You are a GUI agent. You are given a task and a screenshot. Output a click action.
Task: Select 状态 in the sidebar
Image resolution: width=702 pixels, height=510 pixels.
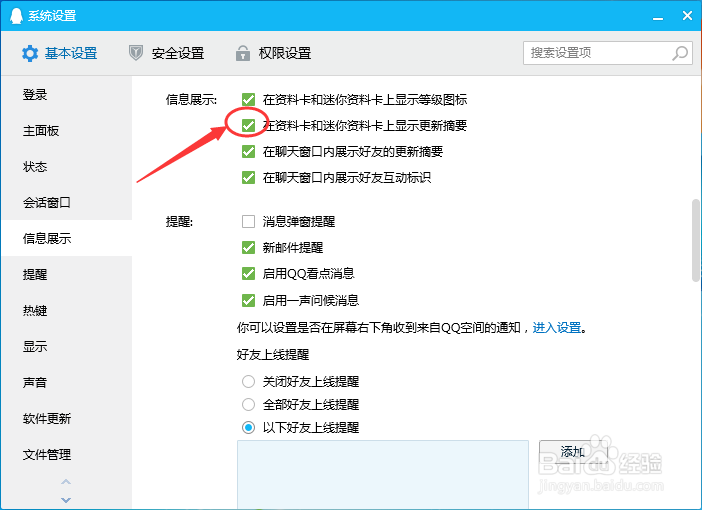click(67, 167)
